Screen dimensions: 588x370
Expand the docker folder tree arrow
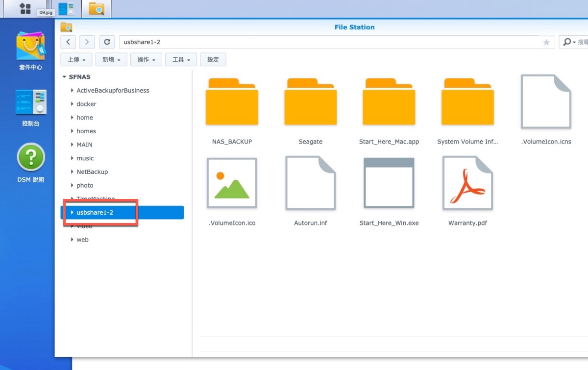tap(72, 104)
